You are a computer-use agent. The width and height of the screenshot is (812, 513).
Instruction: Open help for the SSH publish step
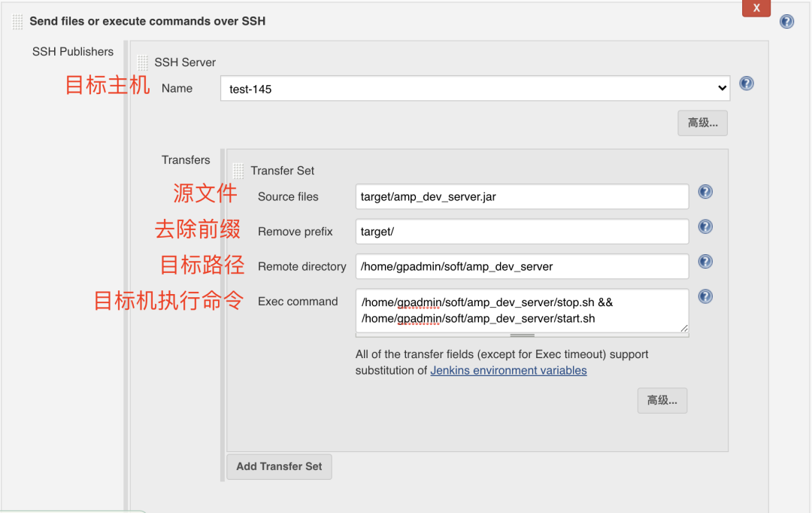(x=786, y=22)
